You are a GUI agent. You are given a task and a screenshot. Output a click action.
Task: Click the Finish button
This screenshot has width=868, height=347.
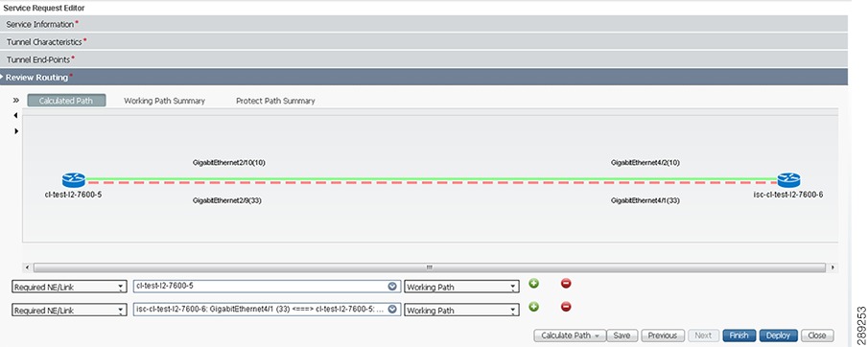point(739,335)
